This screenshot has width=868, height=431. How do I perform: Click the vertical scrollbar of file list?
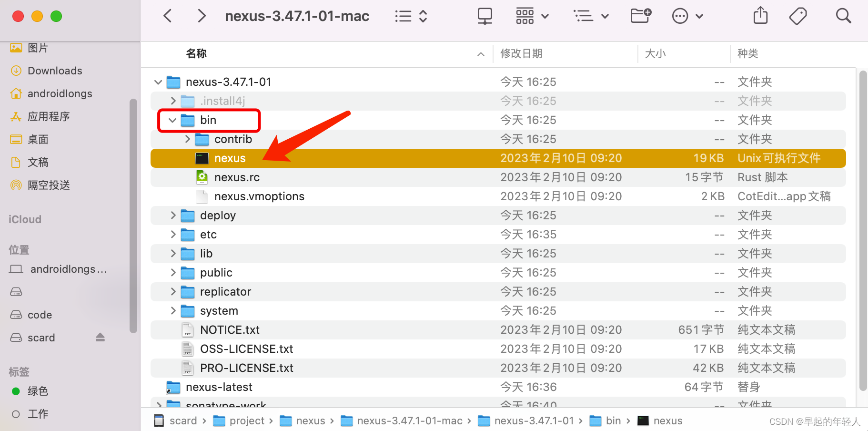point(863,231)
